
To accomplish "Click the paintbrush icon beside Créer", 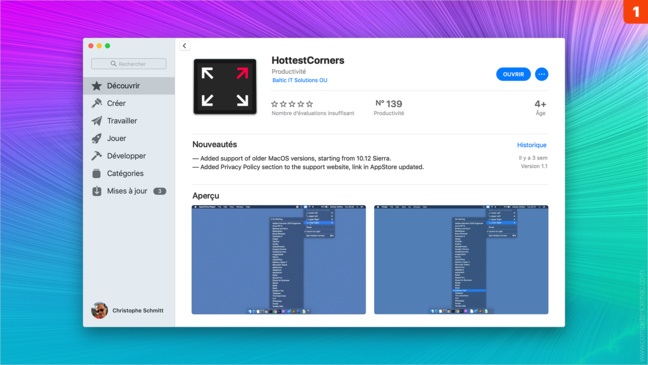I will [x=97, y=103].
